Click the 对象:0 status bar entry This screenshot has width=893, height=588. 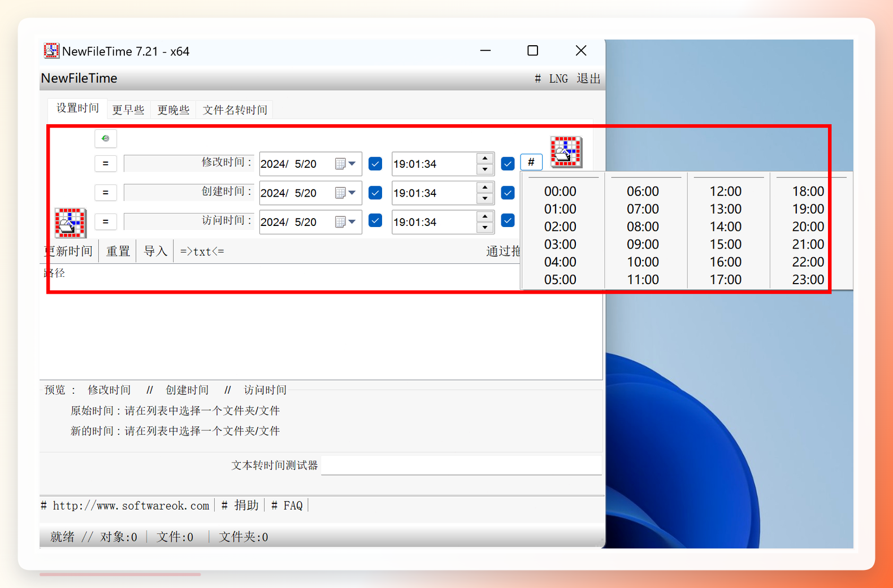[x=119, y=537]
